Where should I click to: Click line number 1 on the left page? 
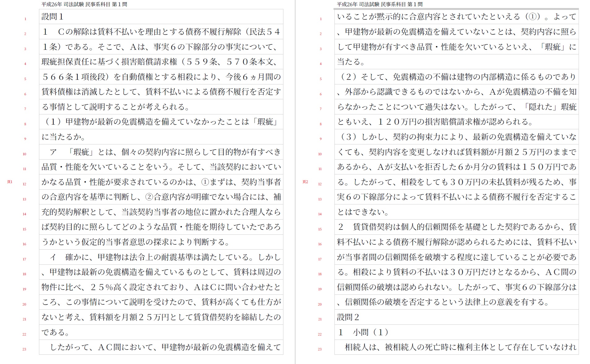click(x=25, y=19)
